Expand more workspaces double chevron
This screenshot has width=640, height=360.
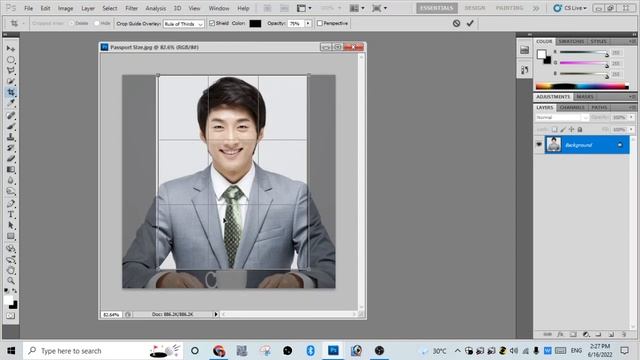[536, 8]
